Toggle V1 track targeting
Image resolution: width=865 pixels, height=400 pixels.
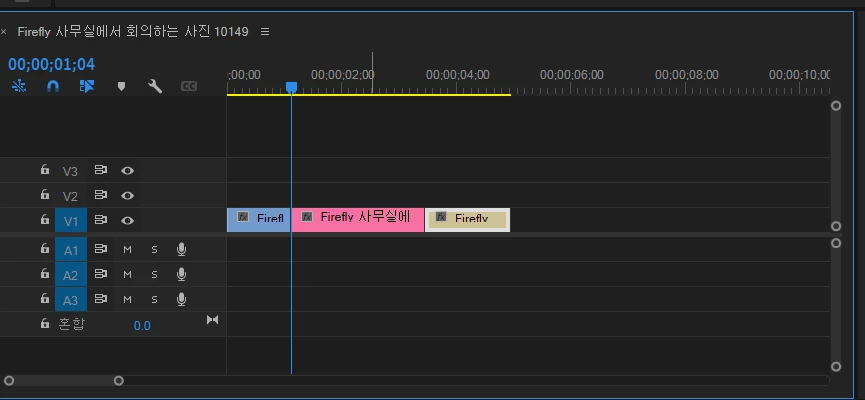(x=71, y=221)
